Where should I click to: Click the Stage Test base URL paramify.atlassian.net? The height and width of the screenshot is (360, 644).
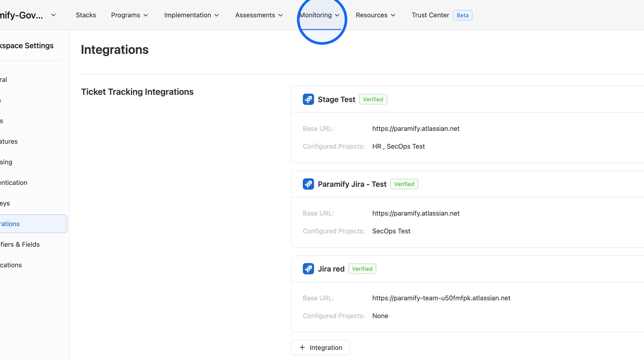point(416,129)
